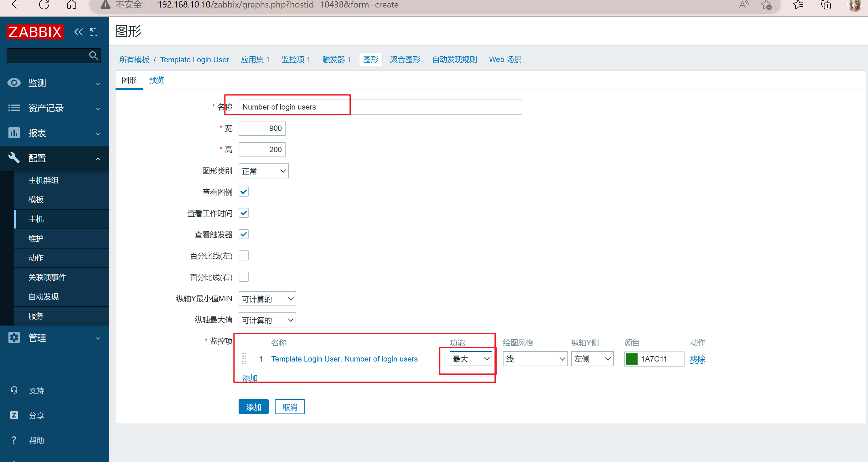
Task: Enable the 百分比线(右) checkbox
Action: (244, 276)
